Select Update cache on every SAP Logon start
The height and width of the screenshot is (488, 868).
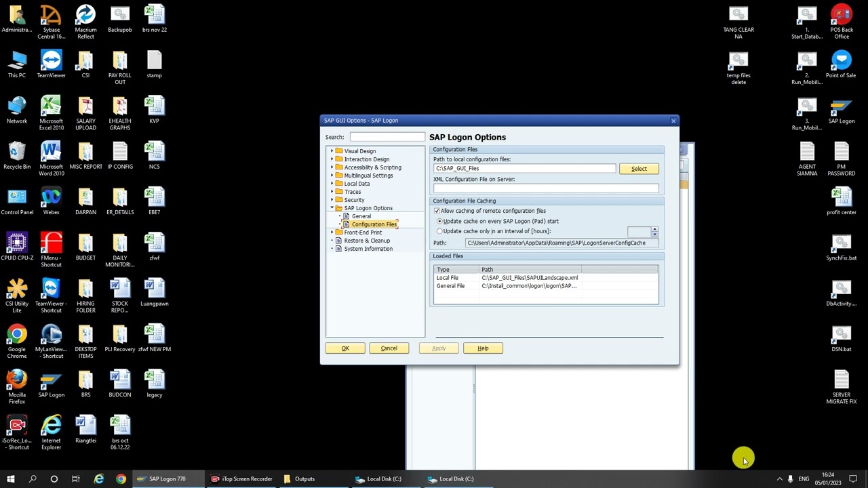pos(440,221)
